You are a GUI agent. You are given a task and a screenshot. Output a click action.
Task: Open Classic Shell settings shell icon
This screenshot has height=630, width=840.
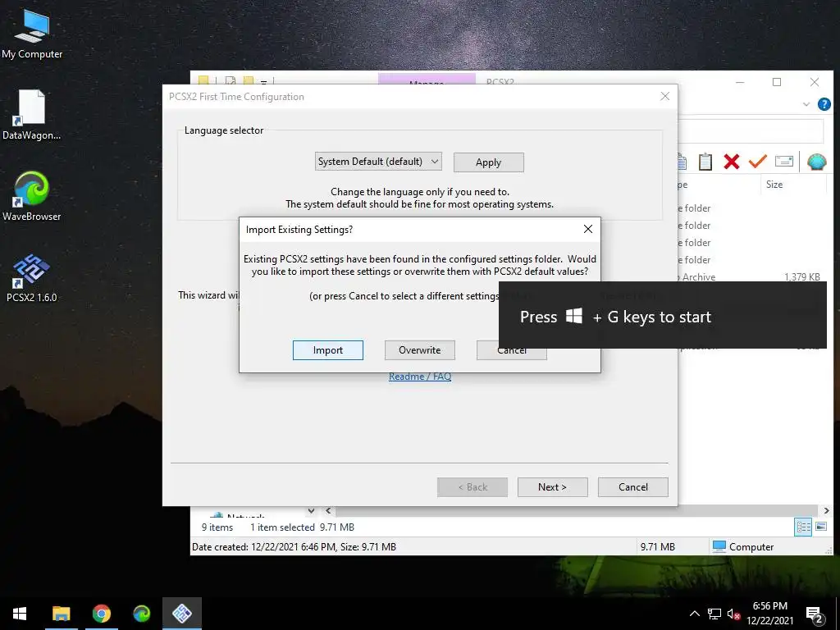coord(816,162)
